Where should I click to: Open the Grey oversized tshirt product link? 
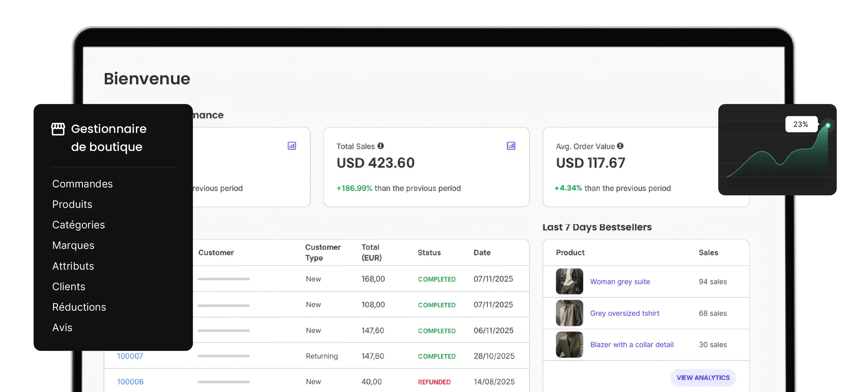tap(625, 313)
